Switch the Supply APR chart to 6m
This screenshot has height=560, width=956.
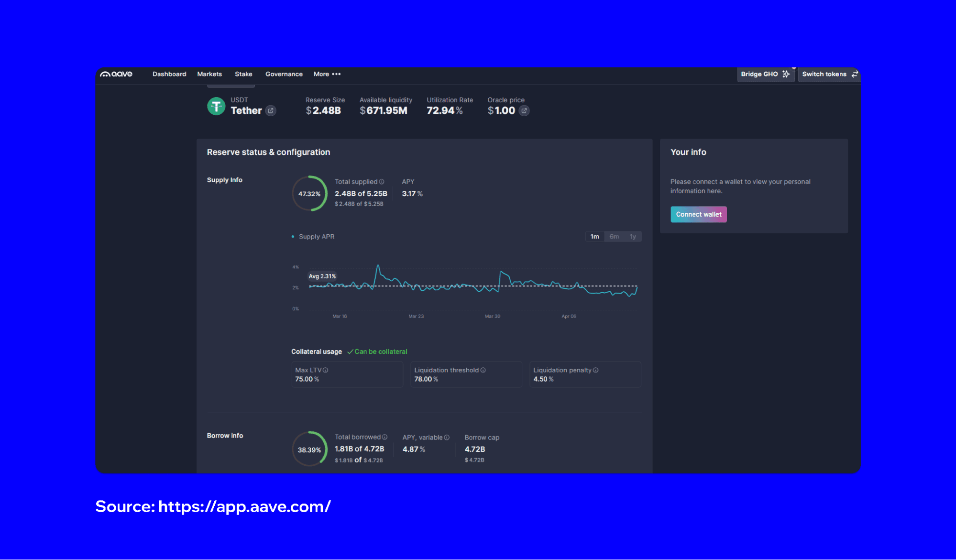614,236
